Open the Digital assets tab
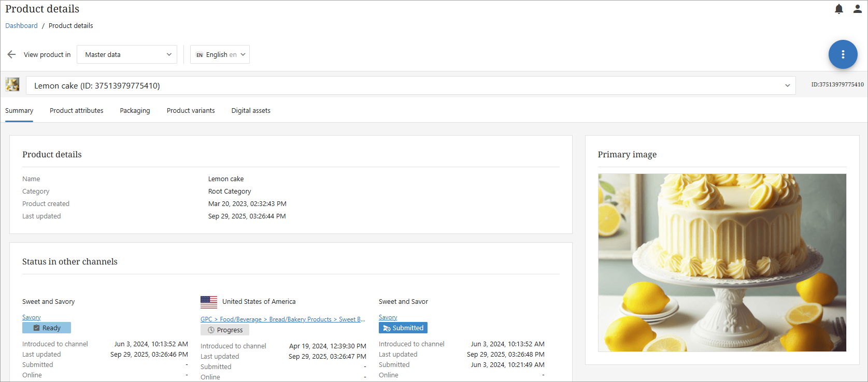868x382 pixels. (251, 110)
